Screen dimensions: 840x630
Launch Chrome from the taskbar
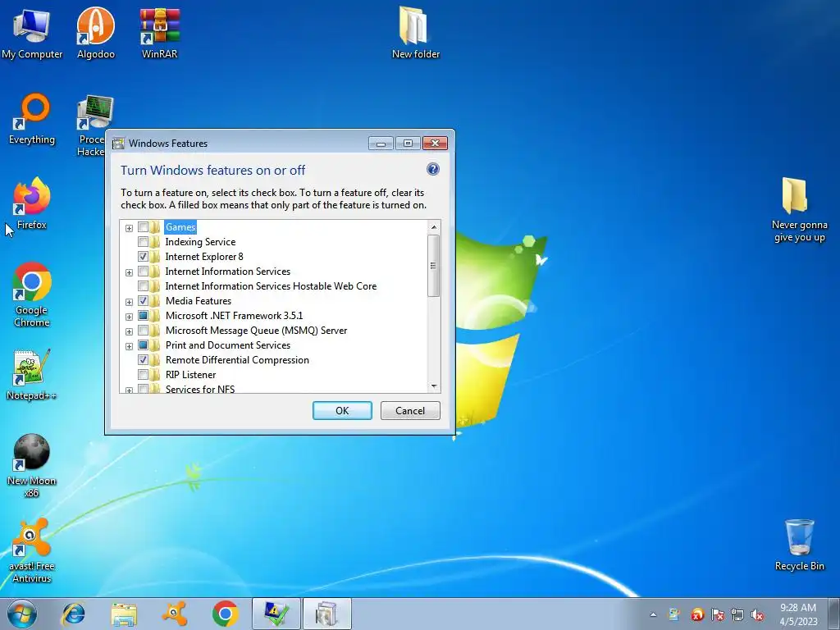[225, 614]
